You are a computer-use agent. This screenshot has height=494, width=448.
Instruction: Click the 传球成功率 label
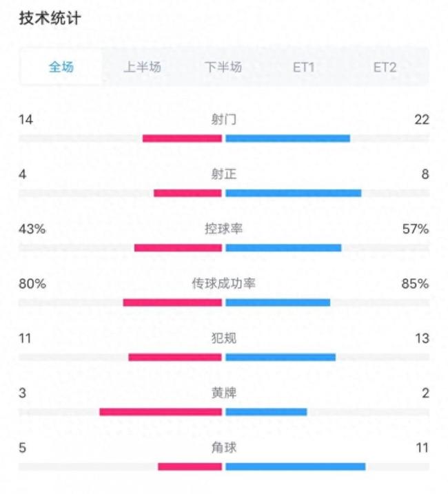[x=224, y=283]
